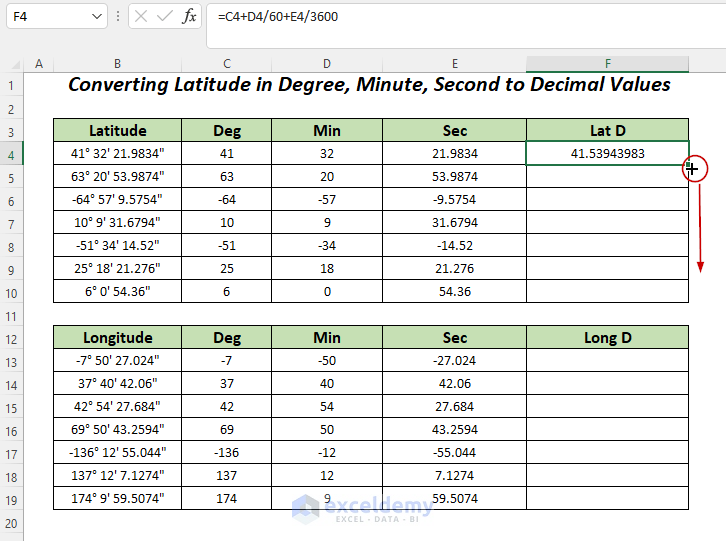Select column D header

coord(327,64)
